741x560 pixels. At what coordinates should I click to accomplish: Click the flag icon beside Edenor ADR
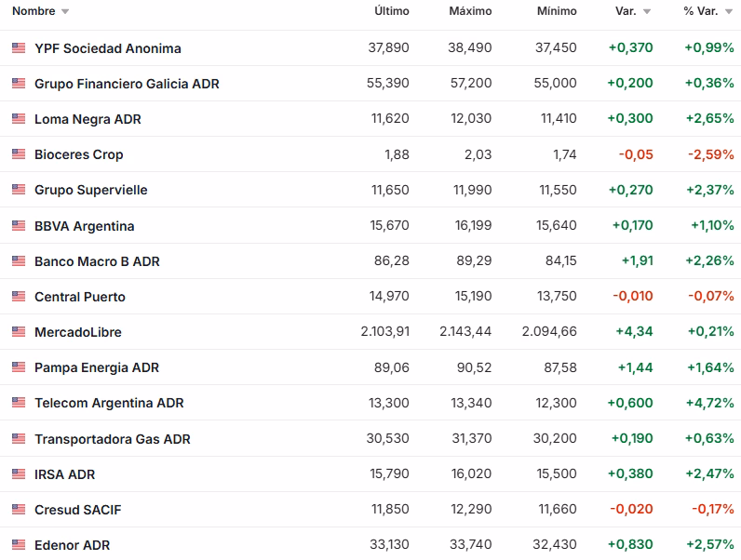point(19,545)
